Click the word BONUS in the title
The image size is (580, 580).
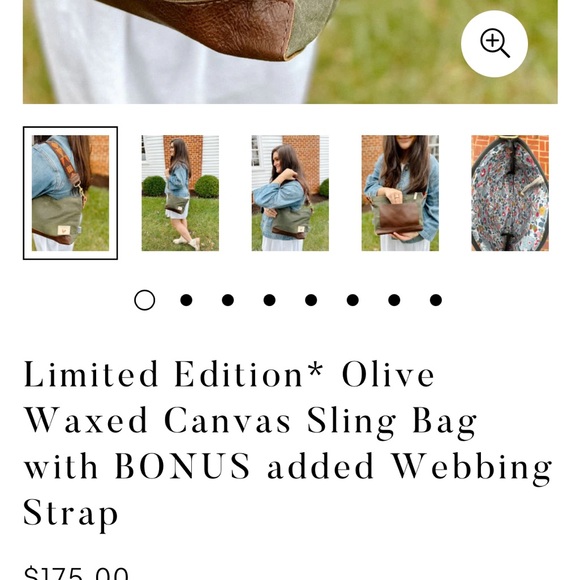pos(182,466)
